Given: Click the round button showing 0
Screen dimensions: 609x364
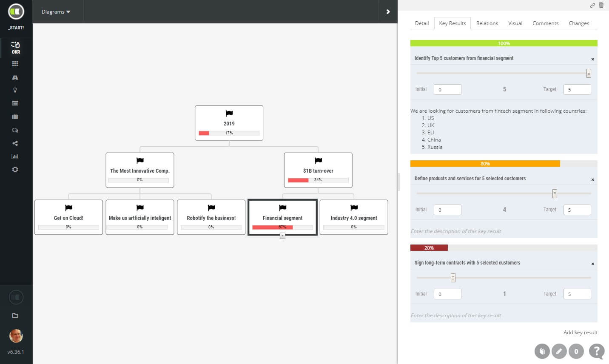Looking at the screenshot, I should tap(576, 351).
